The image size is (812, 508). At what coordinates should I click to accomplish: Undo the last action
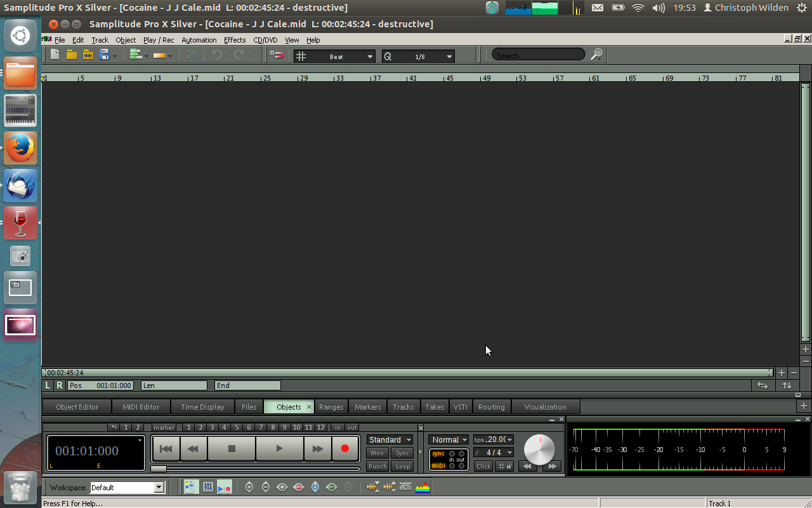click(x=217, y=55)
